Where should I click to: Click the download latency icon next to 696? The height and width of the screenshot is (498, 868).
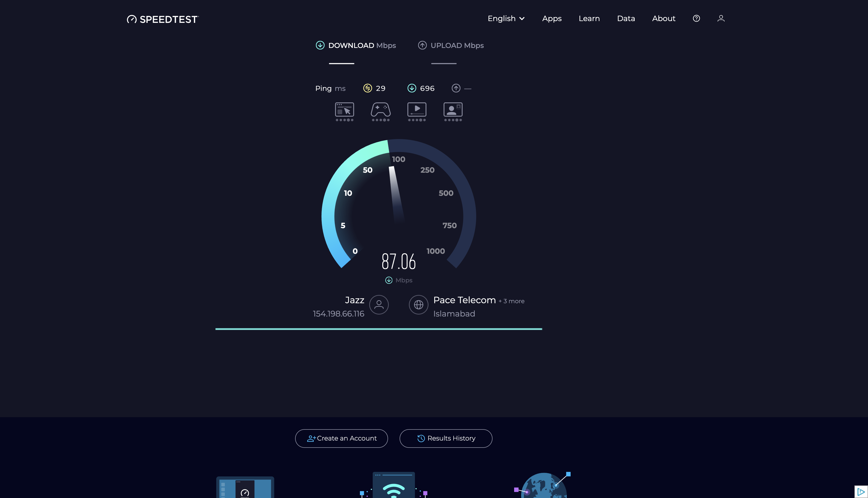[412, 88]
